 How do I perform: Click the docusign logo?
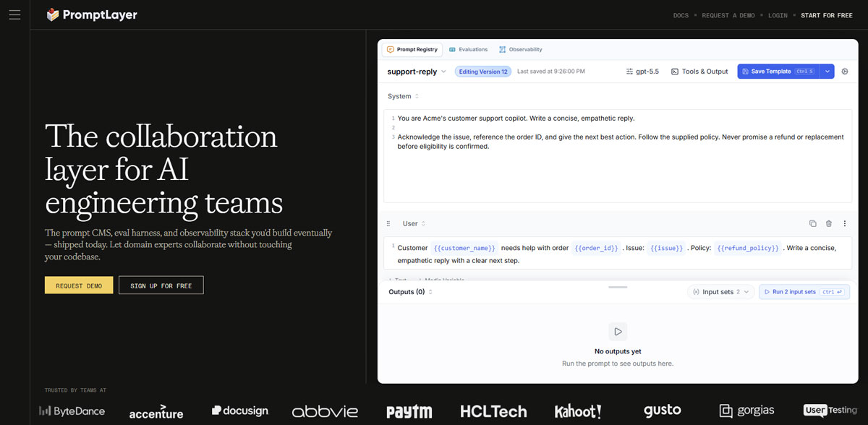click(x=239, y=411)
